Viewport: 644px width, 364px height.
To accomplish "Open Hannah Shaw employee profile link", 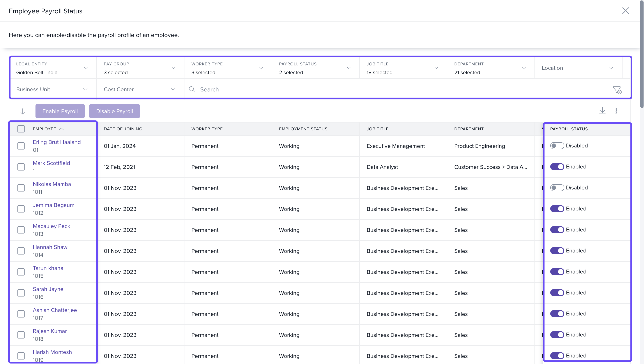I will coord(50,247).
